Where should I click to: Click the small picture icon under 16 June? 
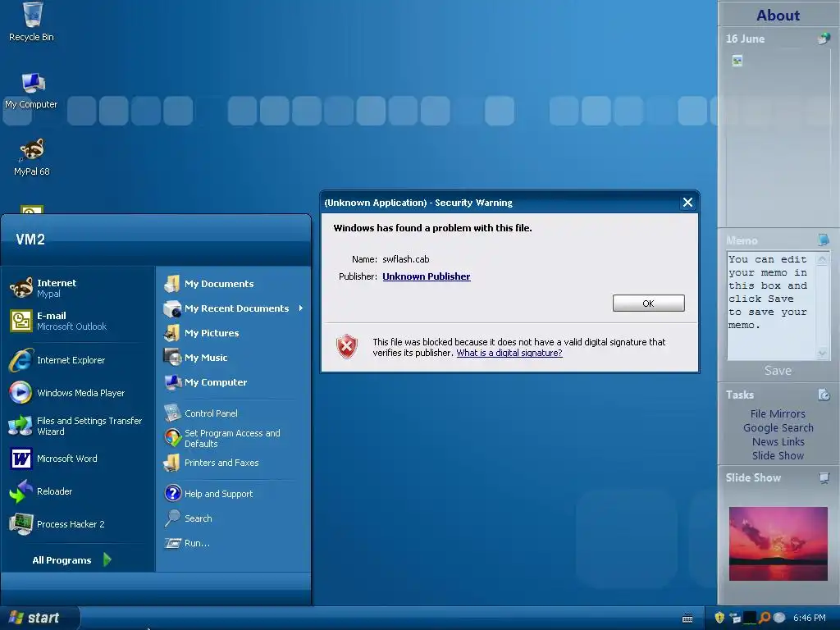click(737, 61)
